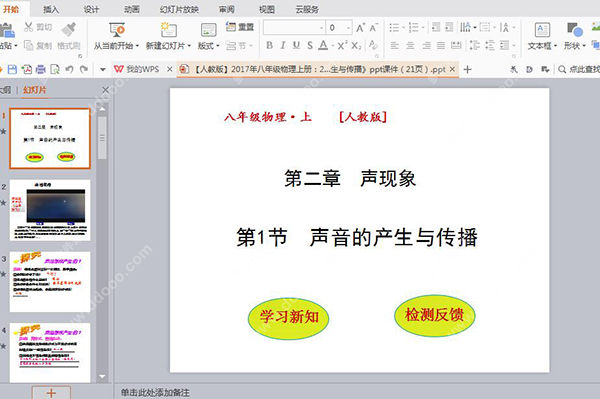Click the Save disk icon
The height and width of the screenshot is (399, 600).
pos(12,69)
